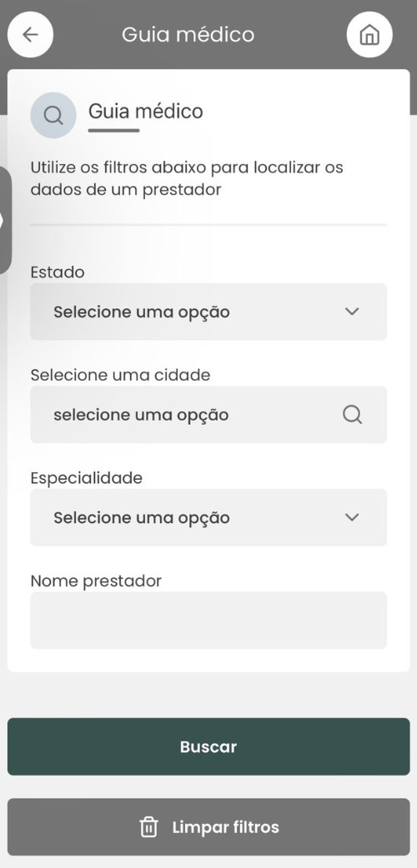The image size is (417, 868).
Task: Click the search icon in city field
Action: (x=352, y=414)
